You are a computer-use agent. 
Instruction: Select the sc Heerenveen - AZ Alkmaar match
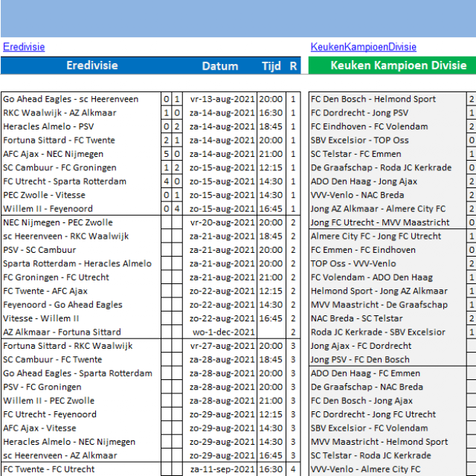tap(59, 456)
